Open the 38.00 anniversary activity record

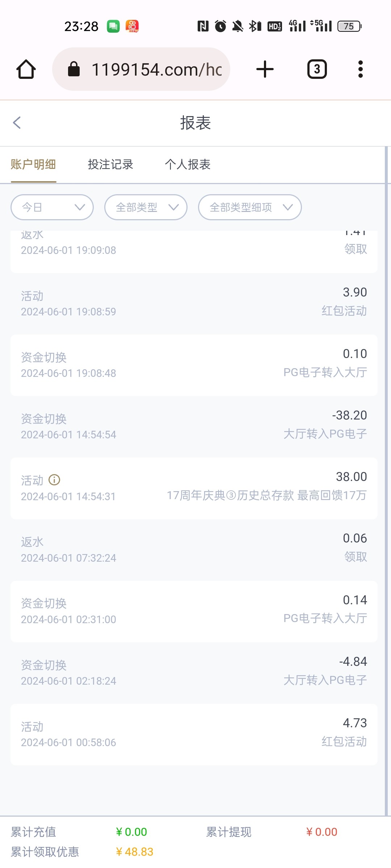pos(194,488)
